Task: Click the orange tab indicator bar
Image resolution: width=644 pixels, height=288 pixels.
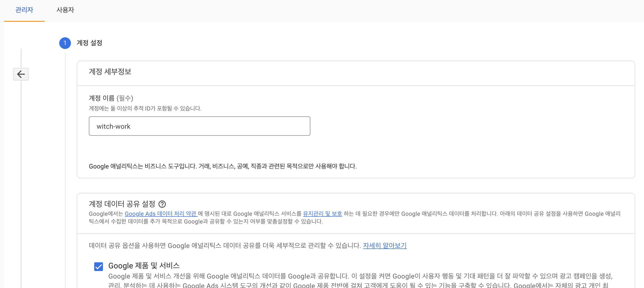Action: [24, 22]
